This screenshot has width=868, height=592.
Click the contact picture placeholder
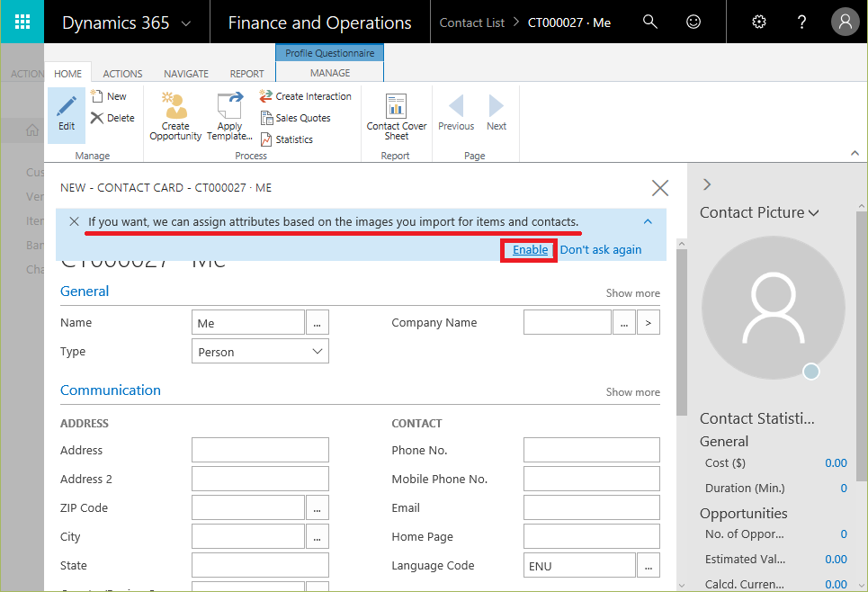tap(774, 308)
